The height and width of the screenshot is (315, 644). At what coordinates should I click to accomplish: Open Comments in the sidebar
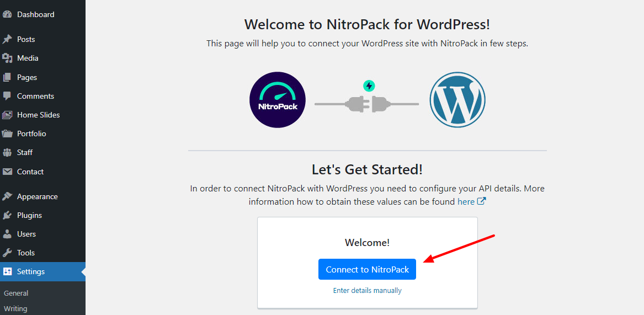(42, 96)
